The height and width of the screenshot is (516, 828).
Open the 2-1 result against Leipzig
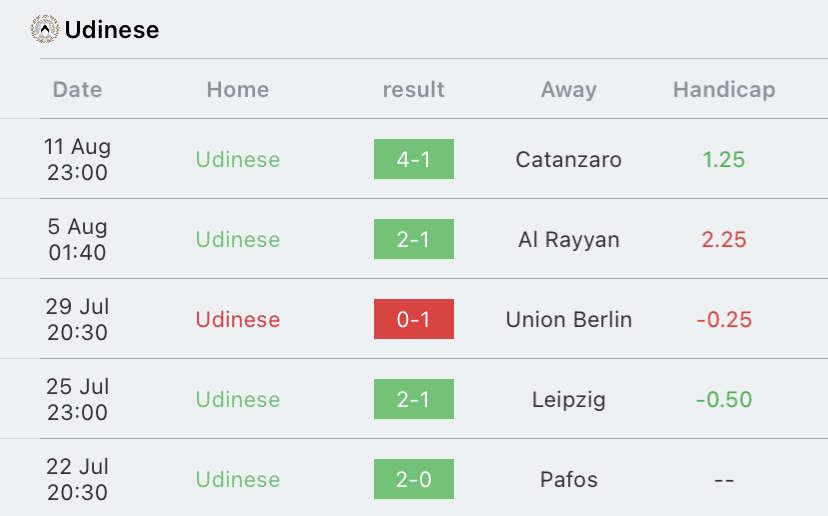click(x=413, y=399)
